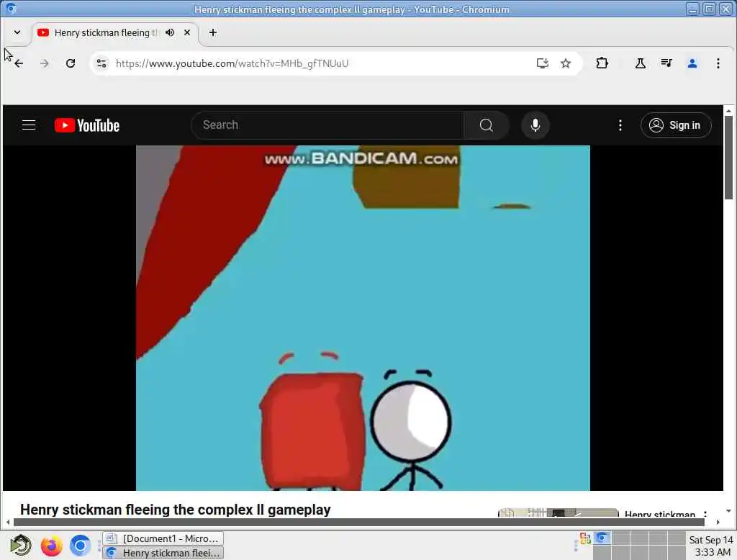
Task: Go to YouTube home via logo
Action: pos(87,125)
